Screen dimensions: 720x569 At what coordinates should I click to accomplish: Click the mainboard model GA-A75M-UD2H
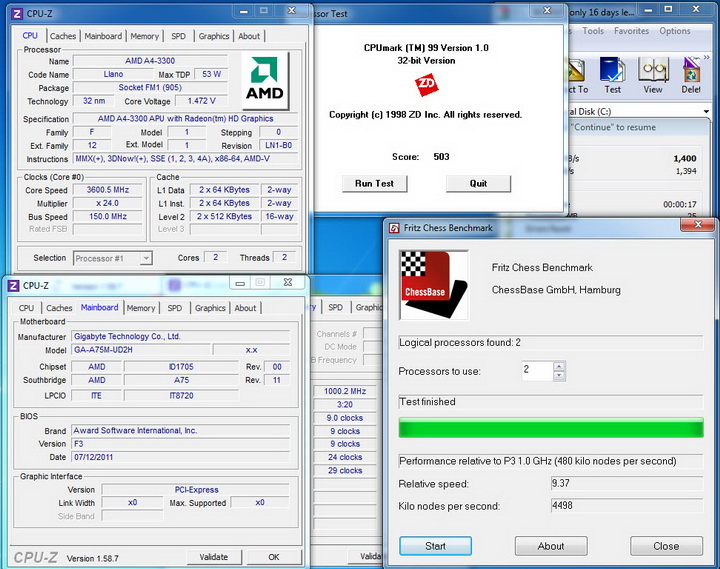141,350
